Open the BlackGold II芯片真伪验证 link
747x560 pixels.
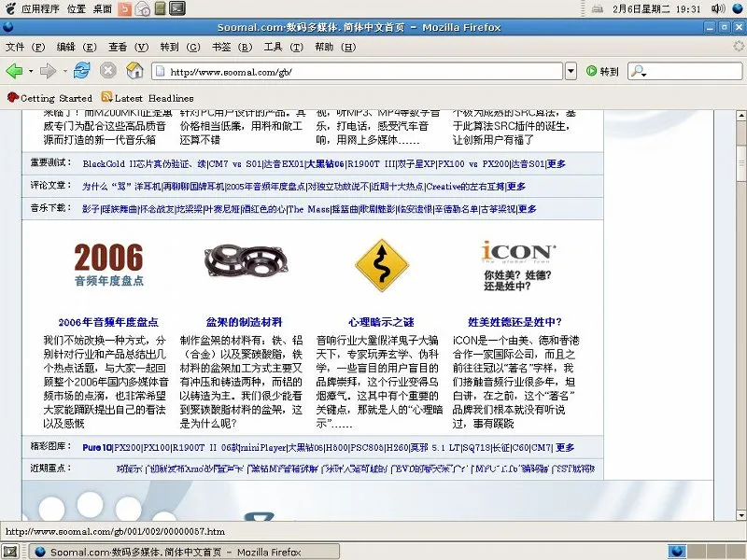pyautogui.click(x=145, y=164)
